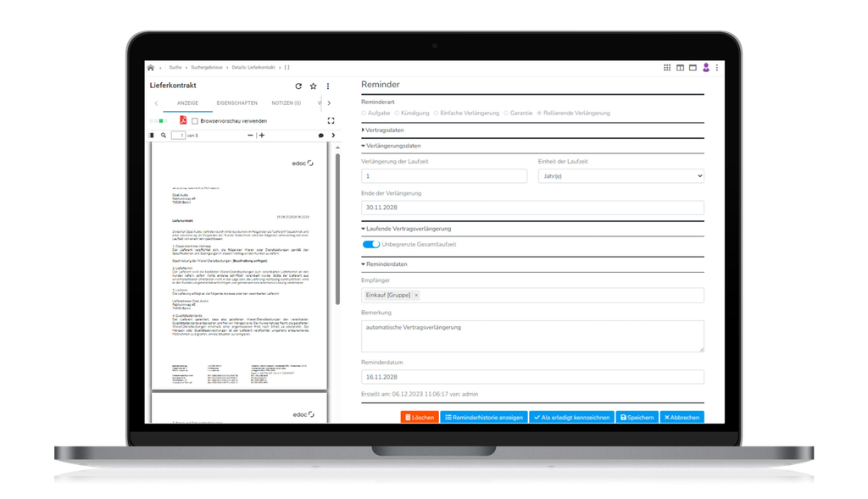Click green status indicator square
The height and width of the screenshot is (499, 868).
(161, 120)
